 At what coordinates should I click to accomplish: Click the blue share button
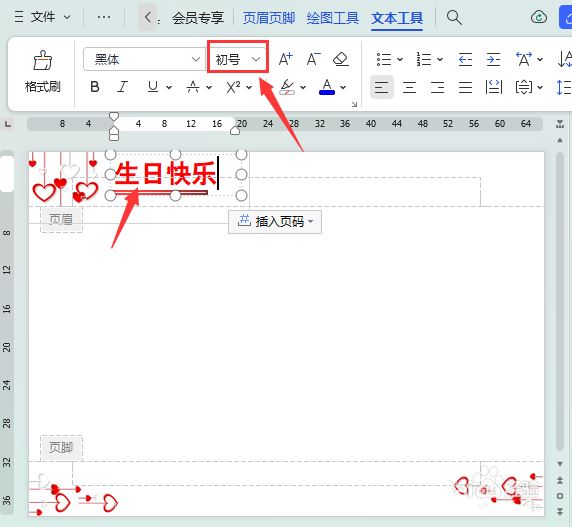point(565,17)
